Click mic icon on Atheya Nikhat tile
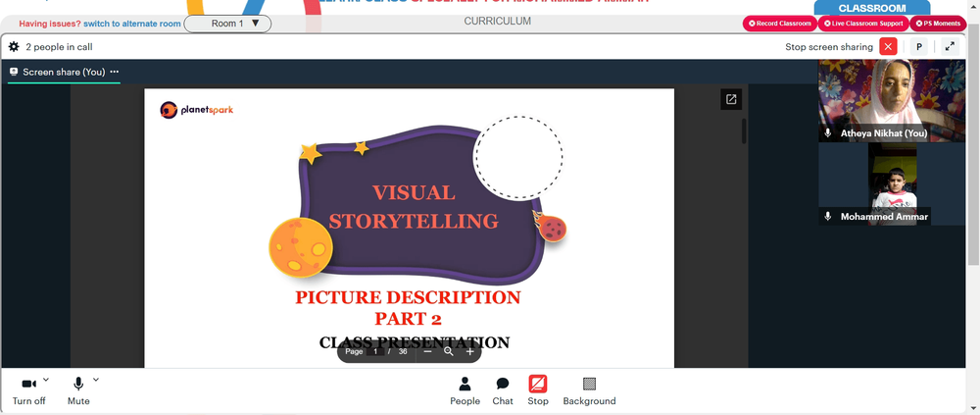 [x=828, y=133]
